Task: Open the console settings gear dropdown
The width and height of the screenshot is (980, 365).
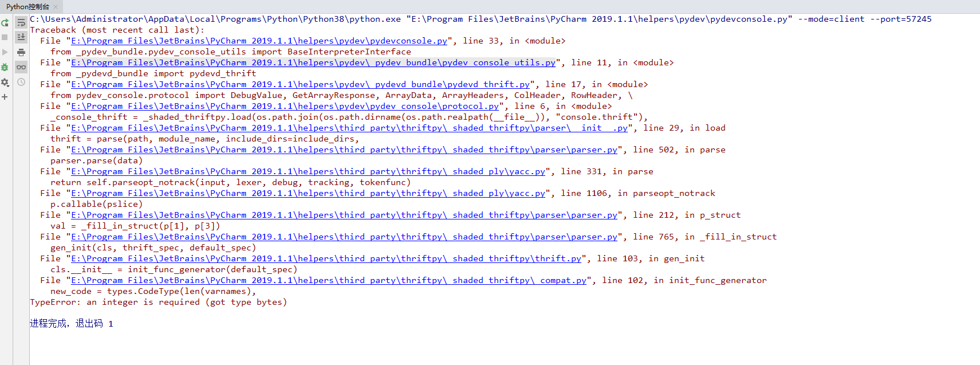Action: coord(5,82)
